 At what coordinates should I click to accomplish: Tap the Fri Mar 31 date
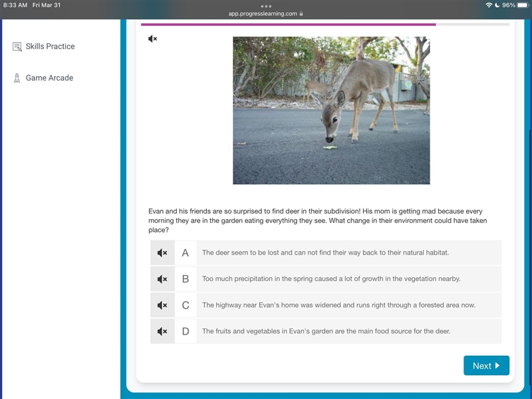[47, 5]
